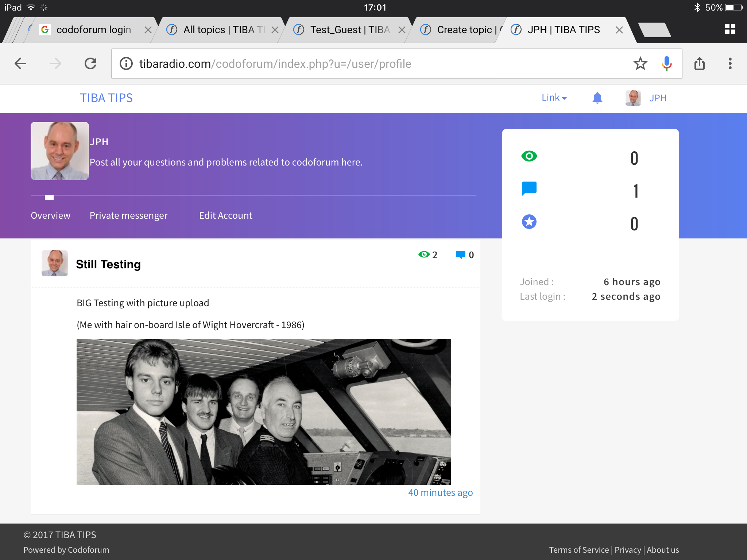Click the green eye icon on Still Testing post
The height and width of the screenshot is (560, 747).
coord(424,254)
